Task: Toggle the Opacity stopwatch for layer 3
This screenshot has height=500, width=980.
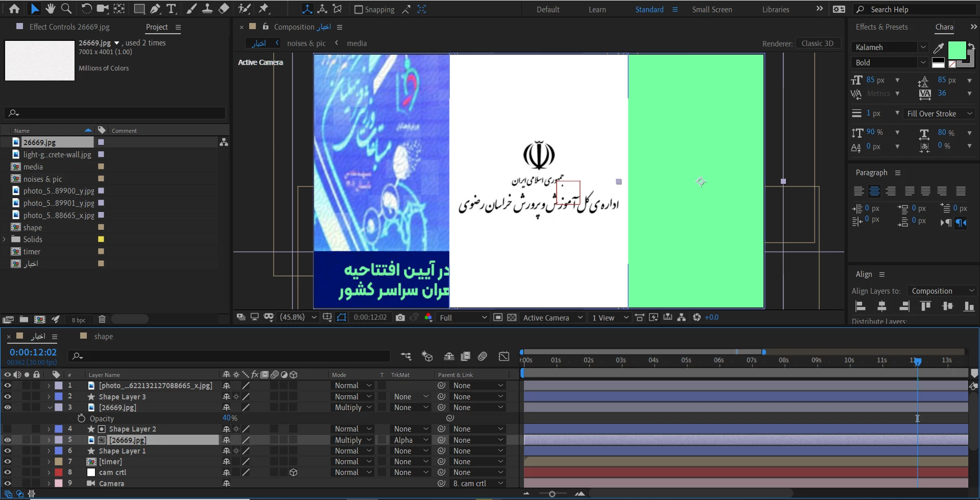Action: click(x=81, y=418)
